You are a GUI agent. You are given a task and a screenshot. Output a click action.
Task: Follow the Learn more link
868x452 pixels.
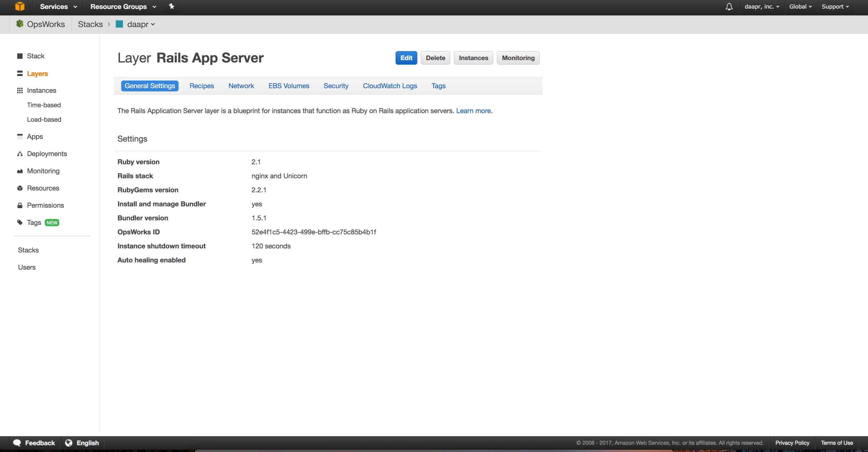474,111
